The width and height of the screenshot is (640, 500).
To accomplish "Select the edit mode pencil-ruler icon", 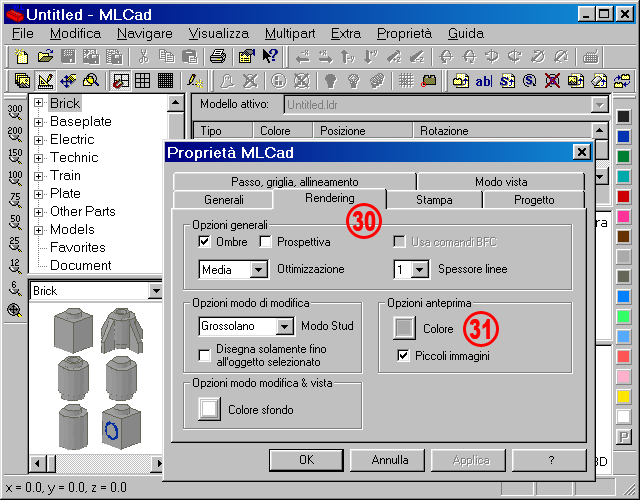I will tap(45, 81).
